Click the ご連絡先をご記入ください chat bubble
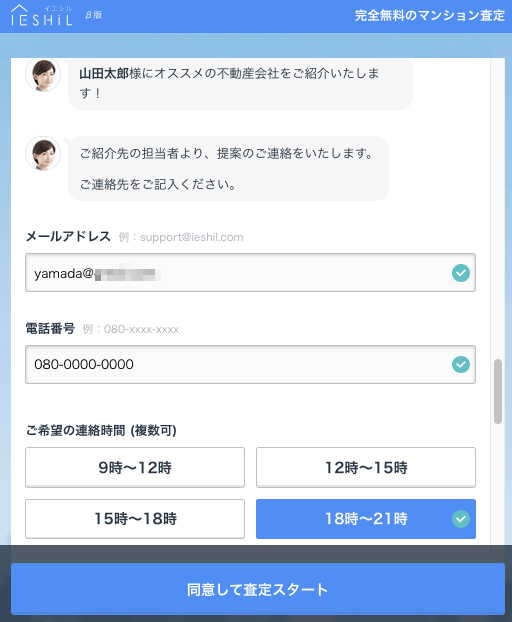 pyautogui.click(x=228, y=169)
